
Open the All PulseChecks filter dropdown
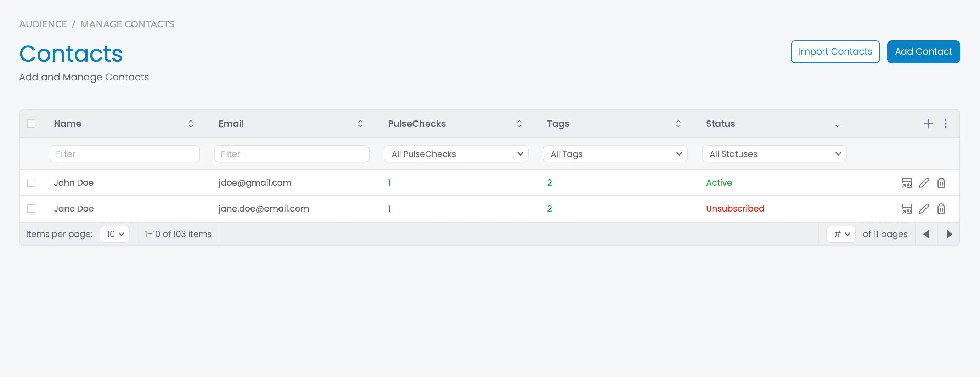tap(456, 154)
